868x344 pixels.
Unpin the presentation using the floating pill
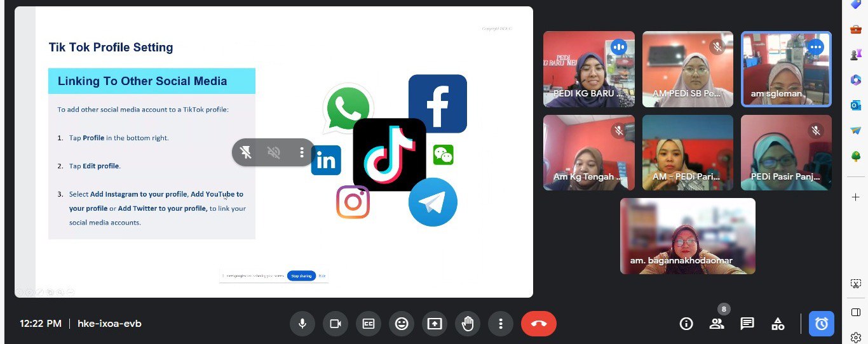[x=246, y=152]
